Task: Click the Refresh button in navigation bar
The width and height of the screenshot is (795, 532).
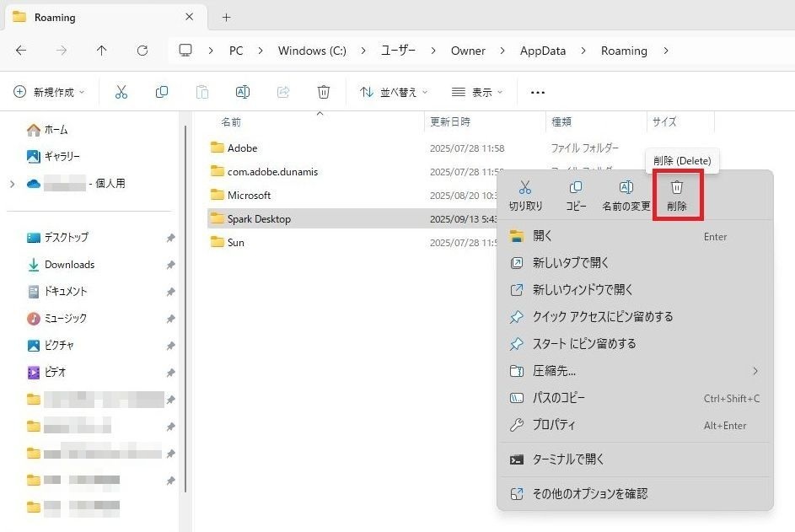Action: (x=142, y=51)
